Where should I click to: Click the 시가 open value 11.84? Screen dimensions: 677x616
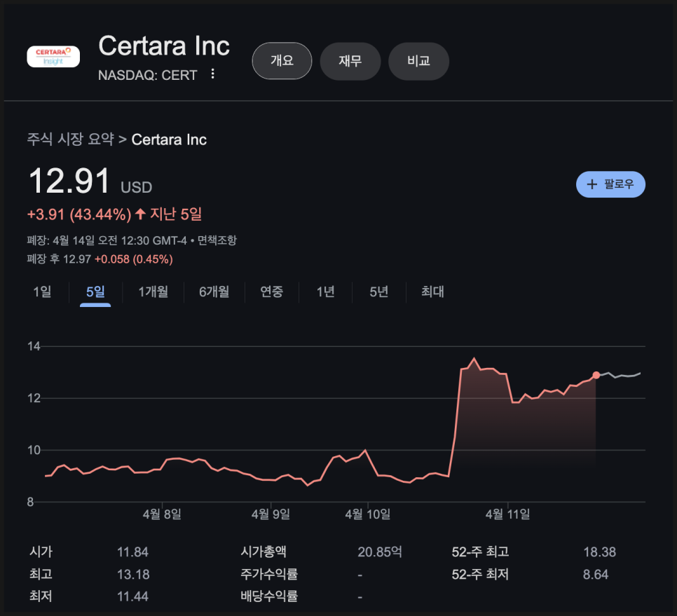click(132, 552)
